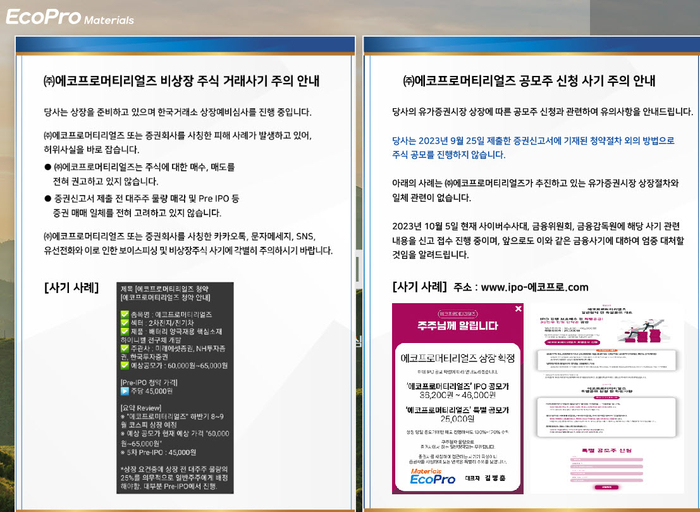
Task: Click line mentioning 카카오톡, 문자메세지, SNS
Action: coord(179,236)
